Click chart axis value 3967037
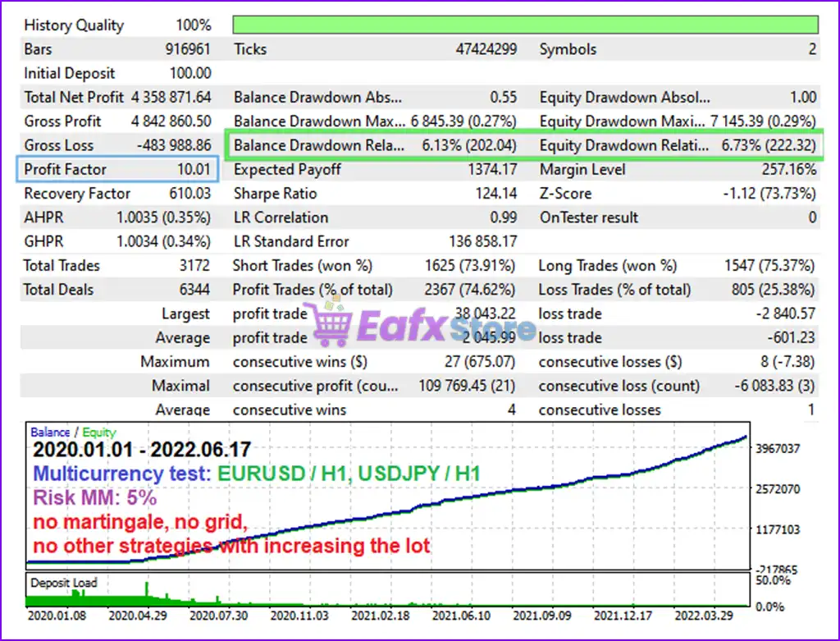 click(778, 449)
